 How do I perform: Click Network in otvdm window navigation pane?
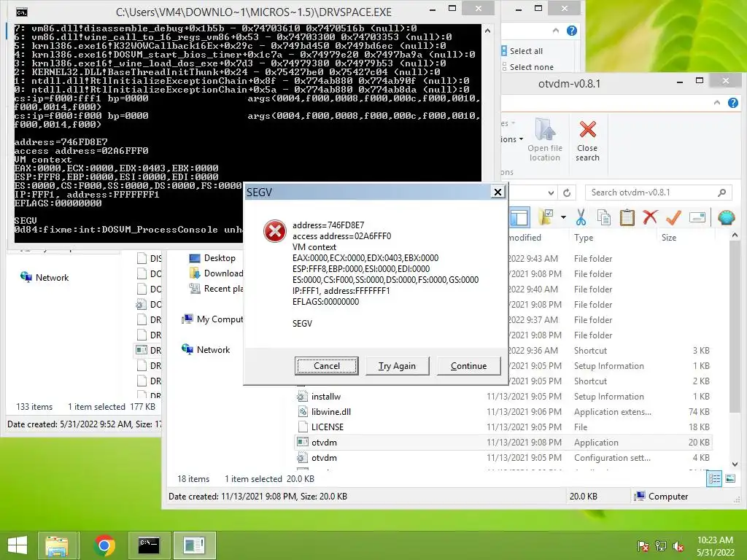click(x=206, y=349)
